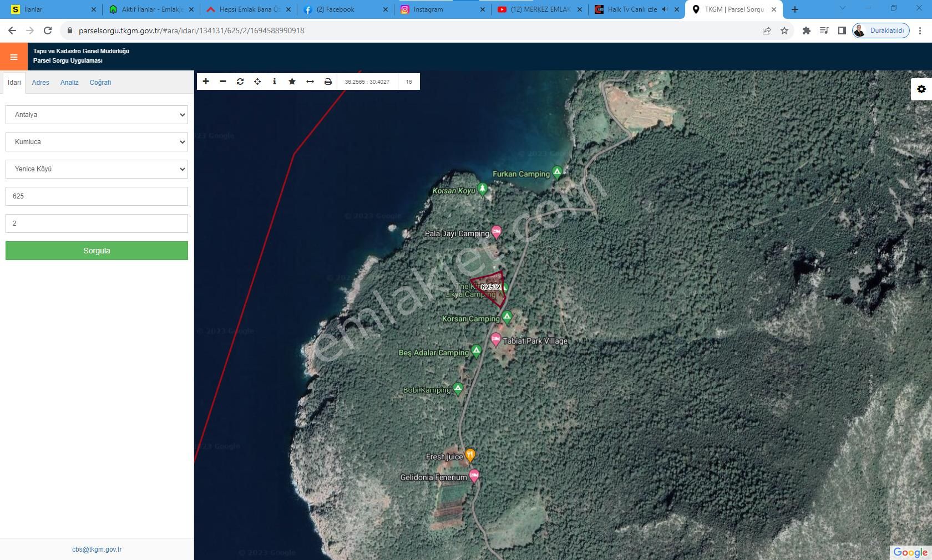932x560 pixels.
Task: Go back with browser back arrow
Action: click(12, 30)
